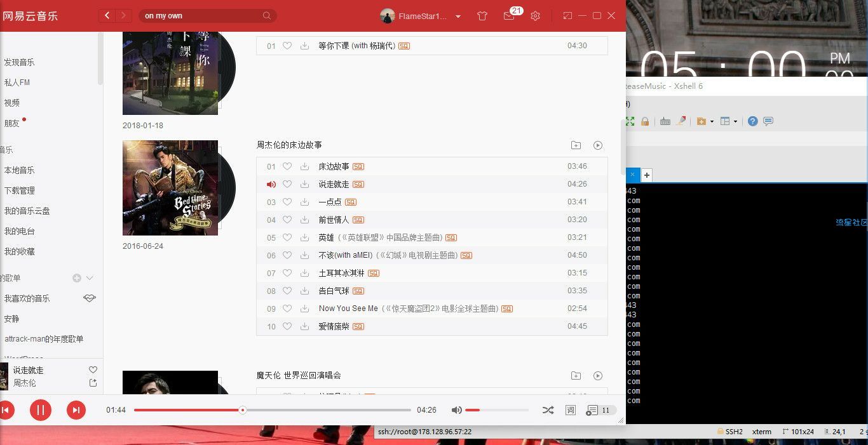The image size is (868, 445).
Task: Go to 视频 in the sidebar
Action: click(11, 103)
